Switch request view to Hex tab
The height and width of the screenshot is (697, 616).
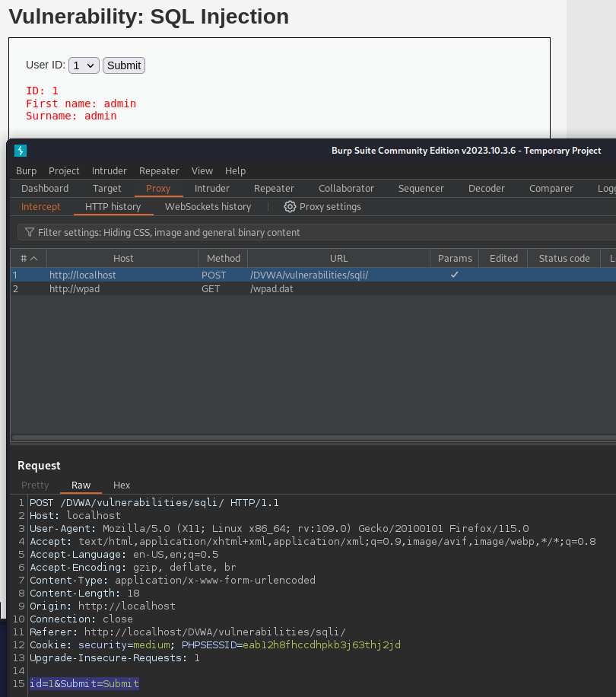click(122, 485)
